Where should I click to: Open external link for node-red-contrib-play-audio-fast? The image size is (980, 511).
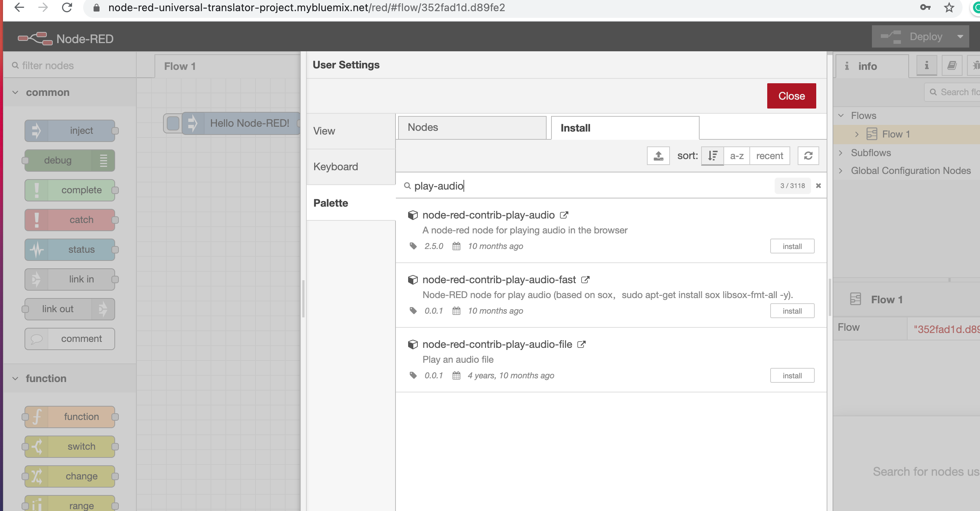(585, 280)
